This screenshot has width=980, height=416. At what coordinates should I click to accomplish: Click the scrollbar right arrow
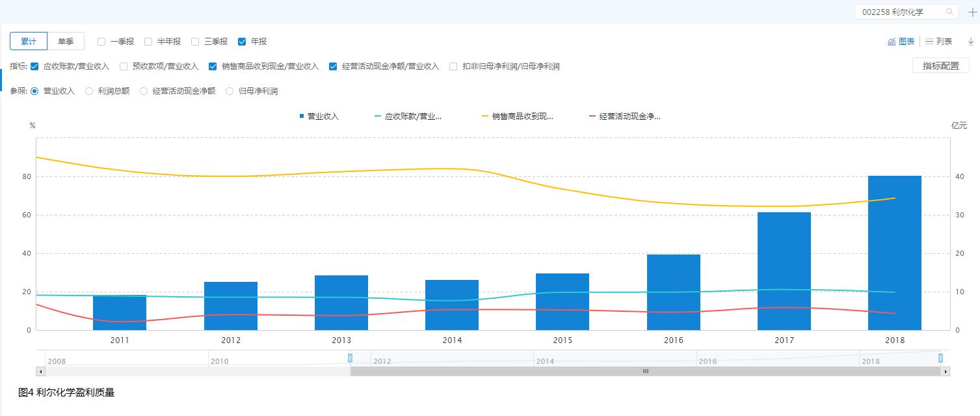coord(946,372)
